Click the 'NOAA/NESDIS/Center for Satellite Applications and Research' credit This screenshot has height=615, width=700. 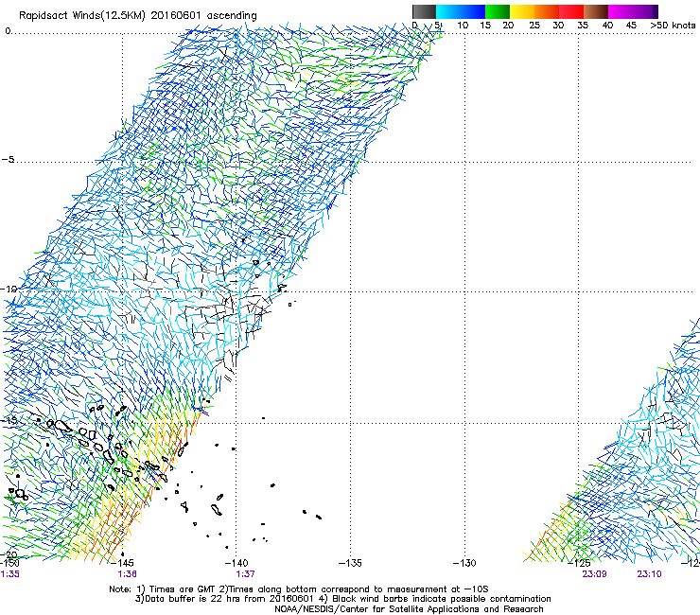point(409,609)
